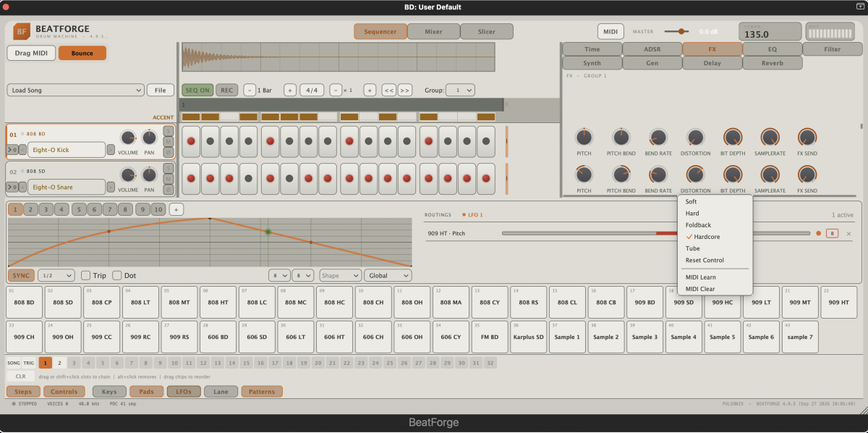Click the waveform display
The image size is (868, 433).
point(338,56)
